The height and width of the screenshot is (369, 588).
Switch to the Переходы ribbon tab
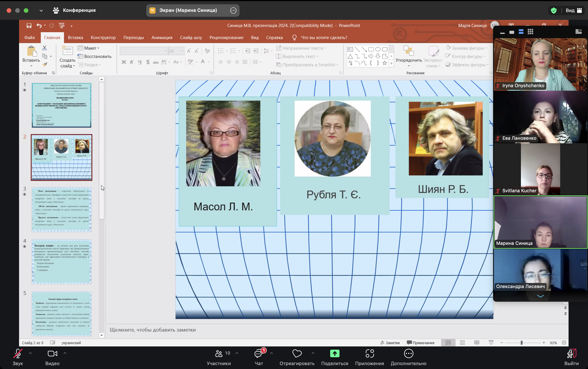coord(134,37)
